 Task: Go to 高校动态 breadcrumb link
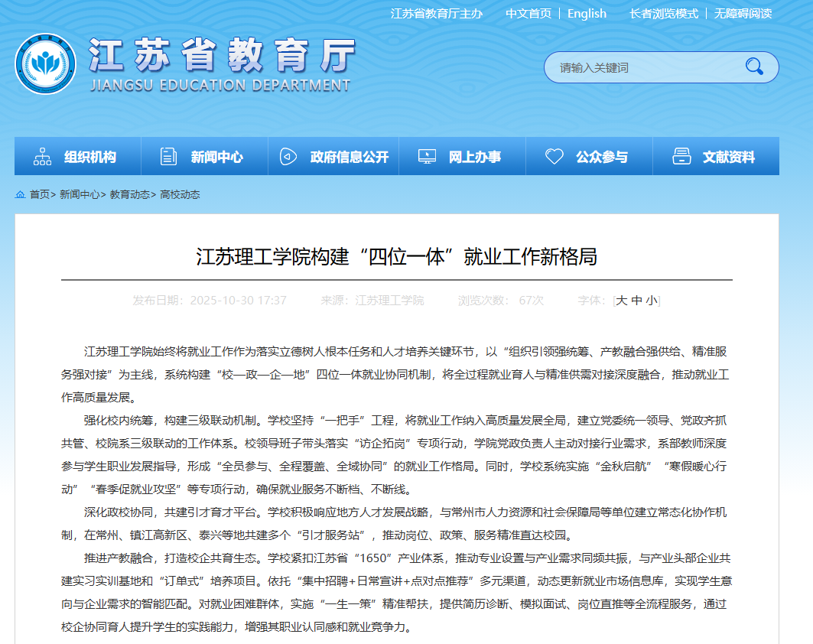180,195
